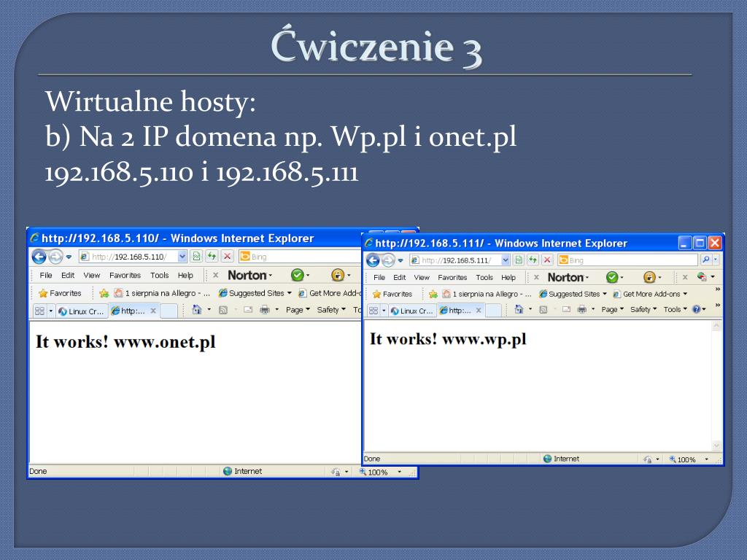Click Norton padlock vault icon in 192.168.5.111 window
The width and height of the screenshot is (747, 560).
(x=649, y=277)
